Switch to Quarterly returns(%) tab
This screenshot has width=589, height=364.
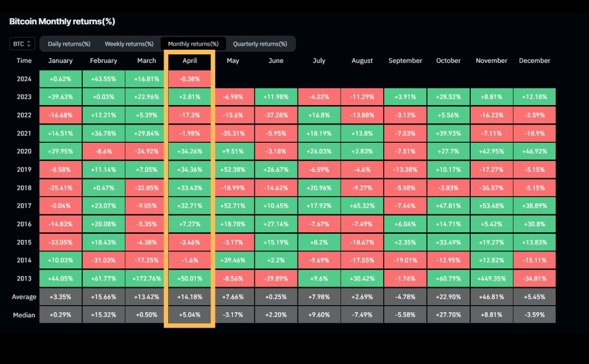pos(260,44)
